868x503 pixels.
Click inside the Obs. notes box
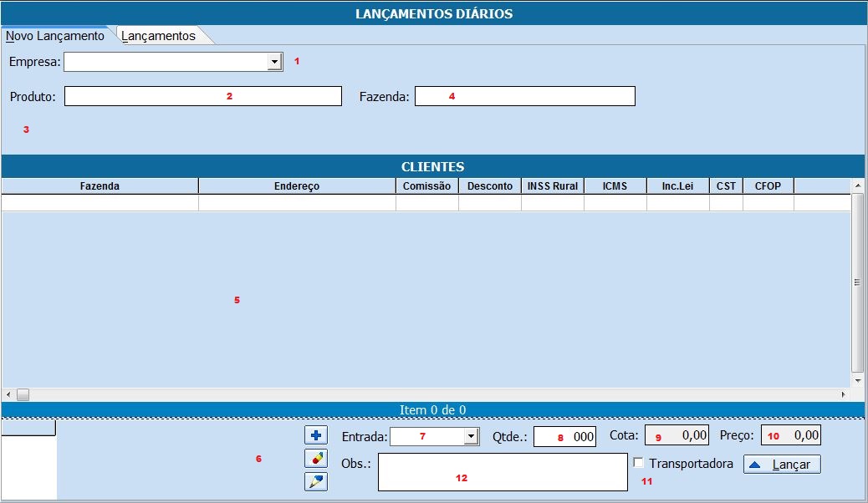(x=502, y=472)
